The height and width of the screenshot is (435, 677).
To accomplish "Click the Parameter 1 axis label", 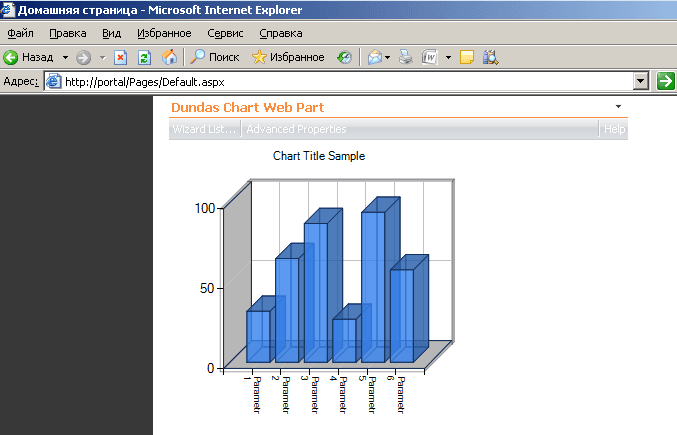I will (x=253, y=395).
